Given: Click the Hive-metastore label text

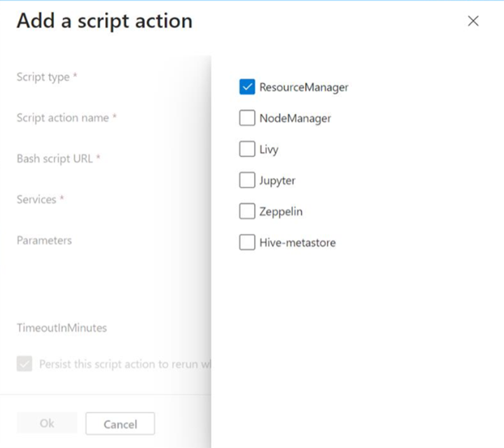Looking at the screenshot, I should [297, 243].
